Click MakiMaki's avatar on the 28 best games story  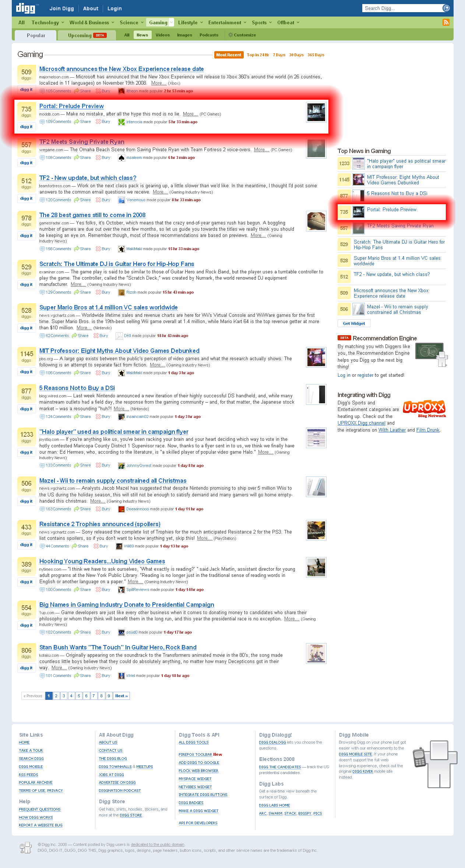(121, 249)
